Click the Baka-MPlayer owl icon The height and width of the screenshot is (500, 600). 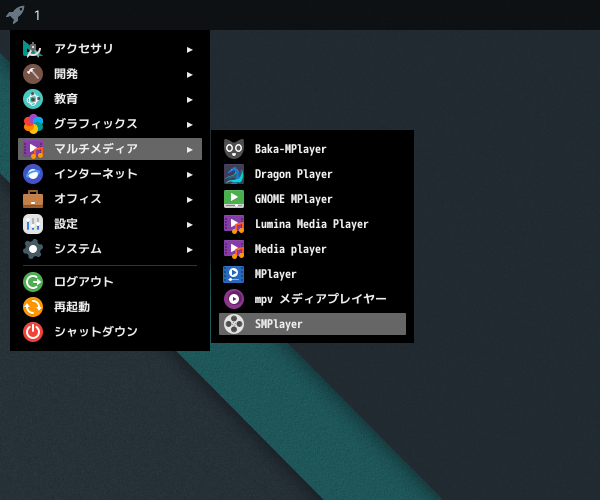pyautogui.click(x=234, y=149)
